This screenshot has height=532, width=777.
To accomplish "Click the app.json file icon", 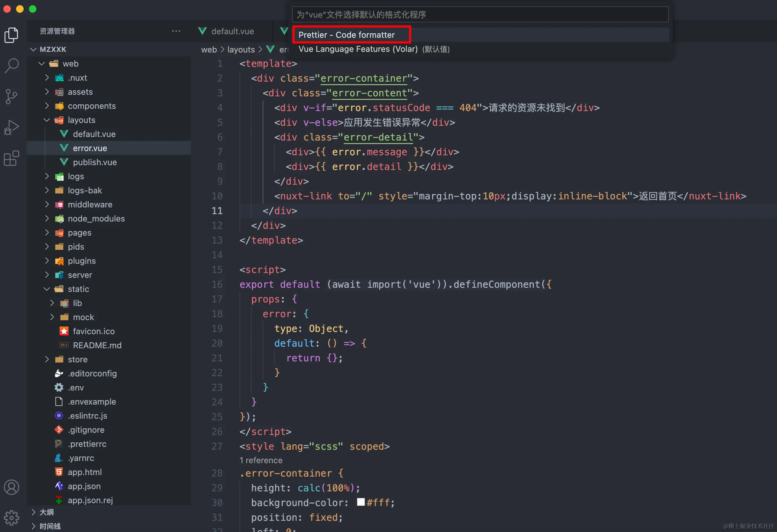I will pyautogui.click(x=59, y=486).
